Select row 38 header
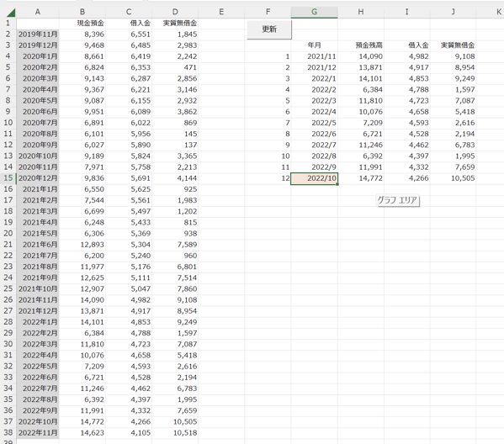The image size is (504, 444). [x=8, y=433]
